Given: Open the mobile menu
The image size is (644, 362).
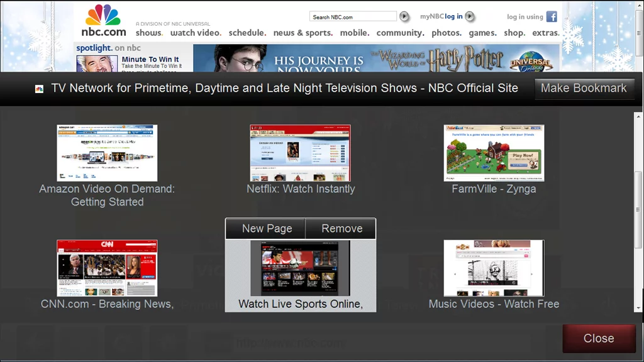Looking at the screenshot, I should (x=355, y=33).
